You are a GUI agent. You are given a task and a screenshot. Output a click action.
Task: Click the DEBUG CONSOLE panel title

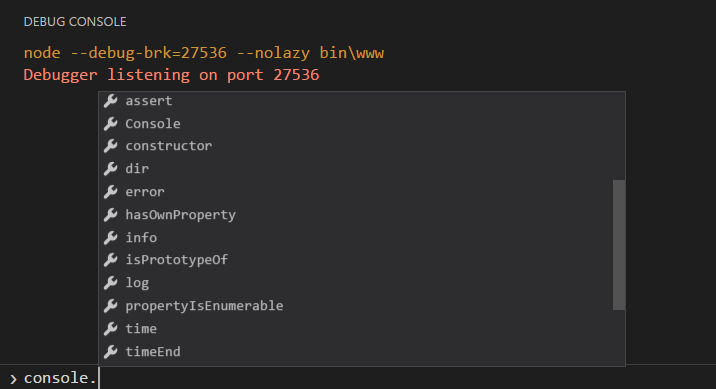[x=75, y=22]
